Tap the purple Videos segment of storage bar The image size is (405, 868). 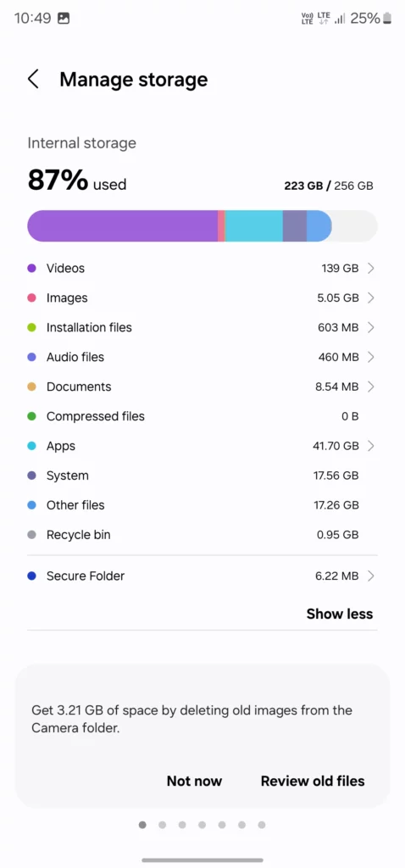coord(122,225)
